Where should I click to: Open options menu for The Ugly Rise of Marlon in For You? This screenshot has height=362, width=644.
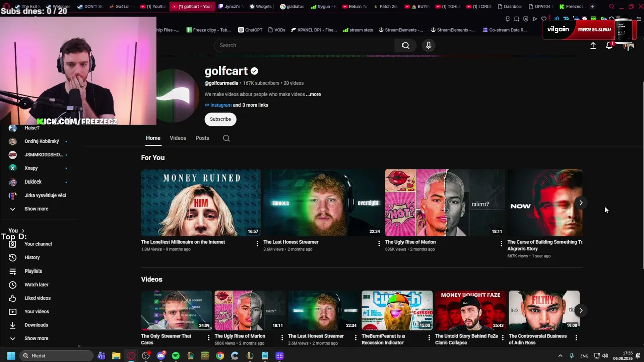tap(501, 244)
